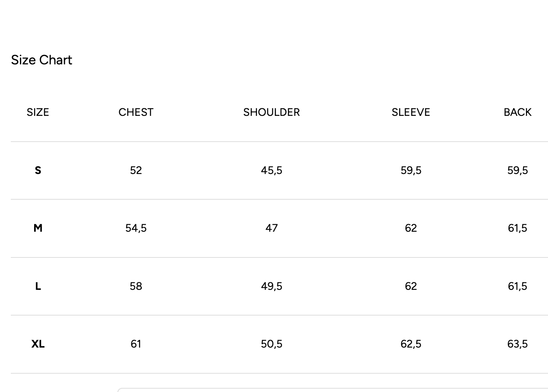Select the CHEST column header
The image size is (548, 392).
pyautogui.click(x=136, y=113)
